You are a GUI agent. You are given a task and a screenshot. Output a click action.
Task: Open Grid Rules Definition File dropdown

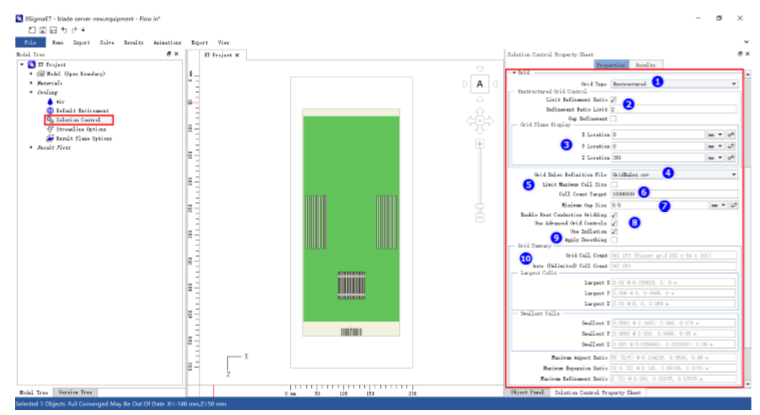pos(733,174)
